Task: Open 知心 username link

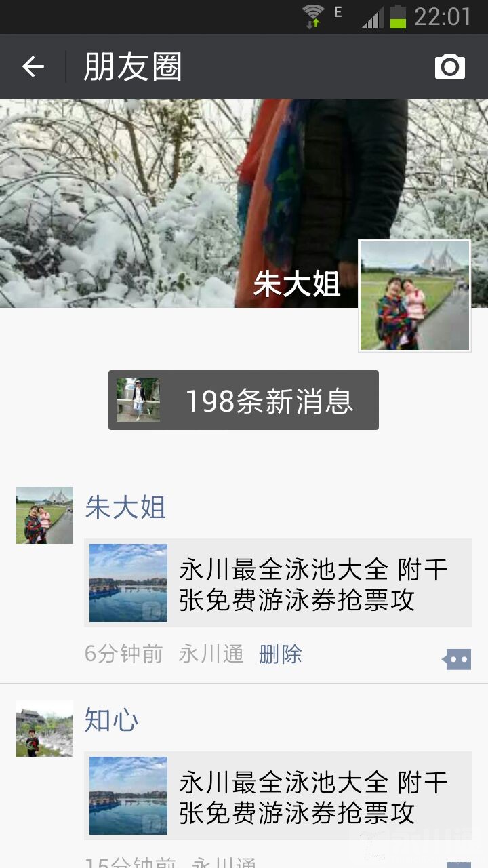Action: 112,720
